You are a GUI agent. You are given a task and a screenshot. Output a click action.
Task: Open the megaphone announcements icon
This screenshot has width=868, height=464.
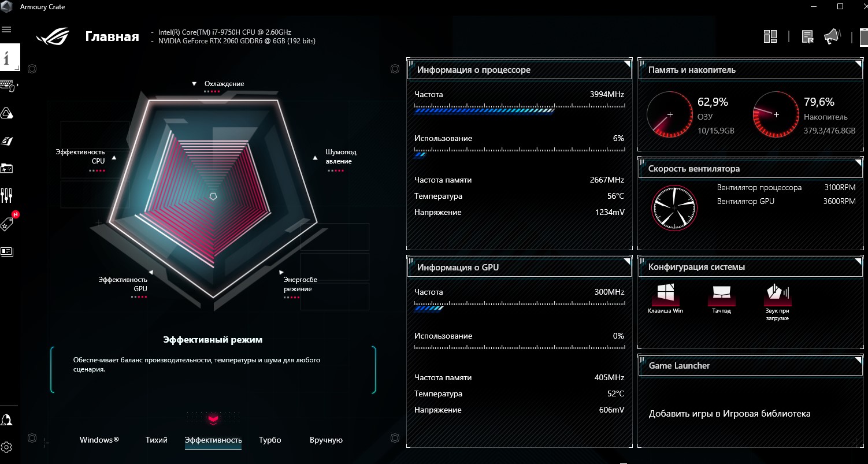832,36
